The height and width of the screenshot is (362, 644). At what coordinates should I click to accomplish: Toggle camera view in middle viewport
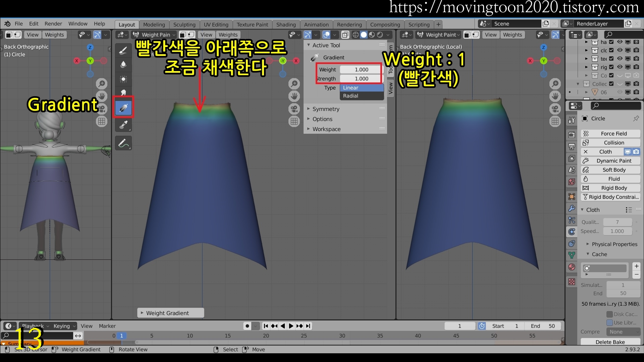[x=294, y=109]
